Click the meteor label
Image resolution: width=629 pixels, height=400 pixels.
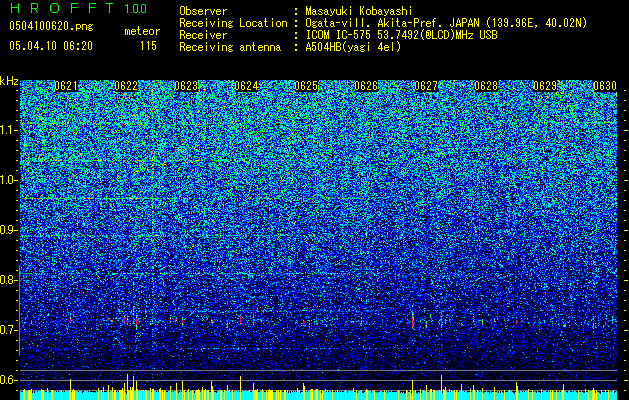click(x=142, y=31)
